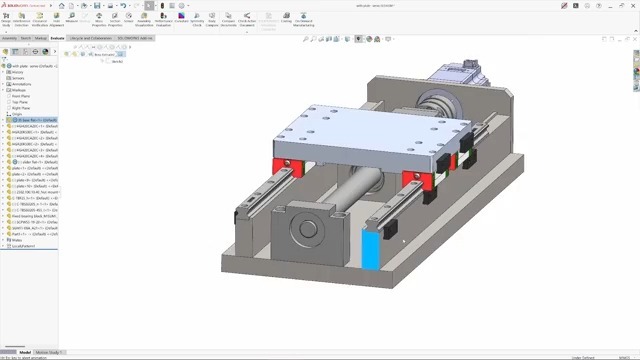Open the SOLIDWORKS Add-Ins tab
The image size is (640, 360).
(x=135, y=38)
